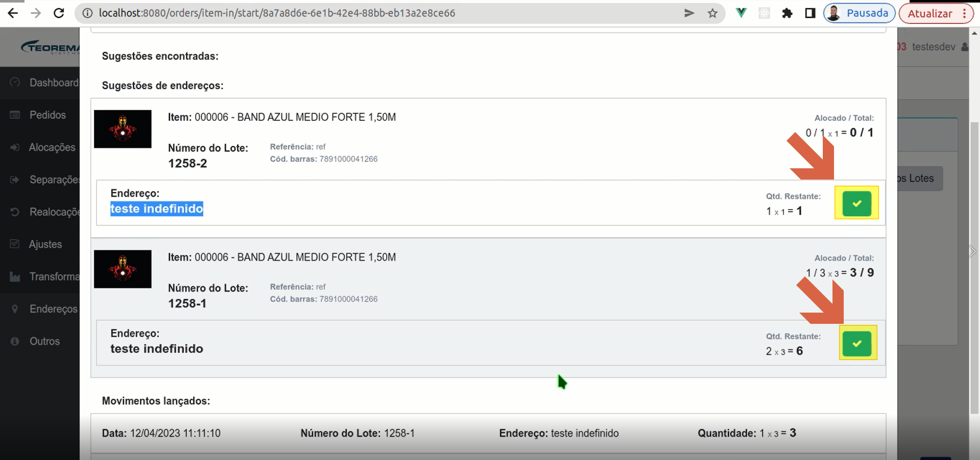Open the browser Extensions puzzle icon
Image resolution: width=980 pixels, height=460 pixels.
(787, 13)
